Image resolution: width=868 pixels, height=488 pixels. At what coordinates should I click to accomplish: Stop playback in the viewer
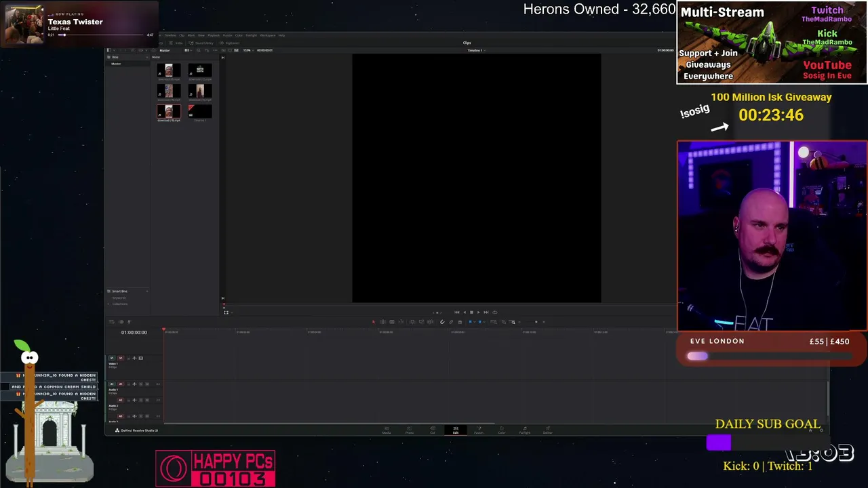pyautogui.click(x=471, y=312)
